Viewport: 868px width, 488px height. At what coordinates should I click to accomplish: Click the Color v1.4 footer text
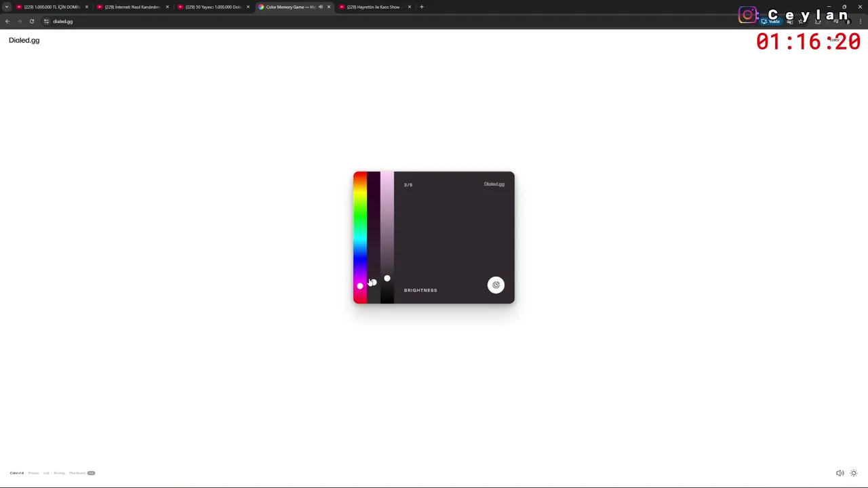17,473
